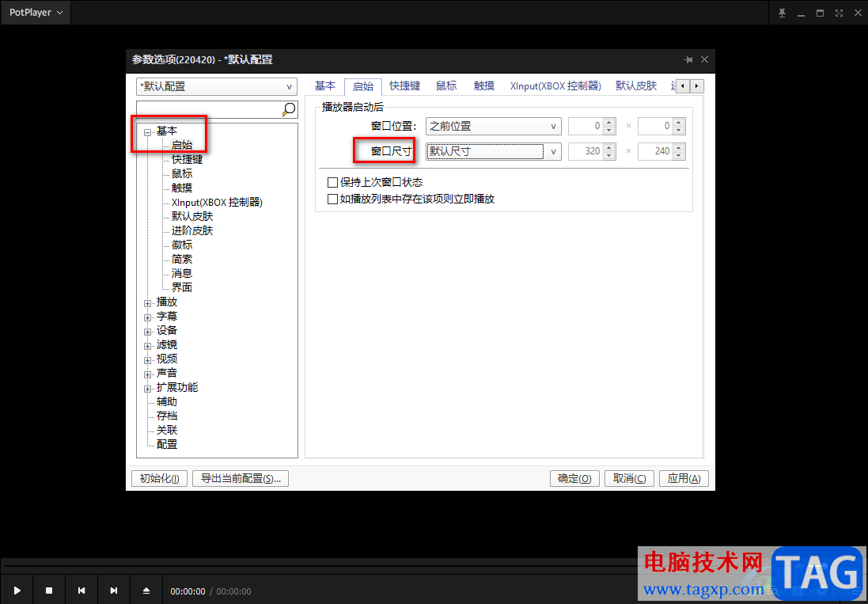Open the PotPlayer main menu dropdown
The width and height of the screenshot is (868, 604).
36,12
